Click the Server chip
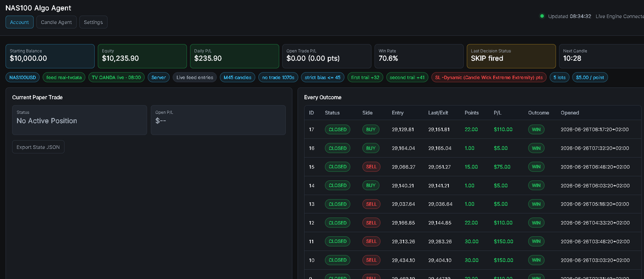This screenshot has height=279, width=644. click(159, 77)
